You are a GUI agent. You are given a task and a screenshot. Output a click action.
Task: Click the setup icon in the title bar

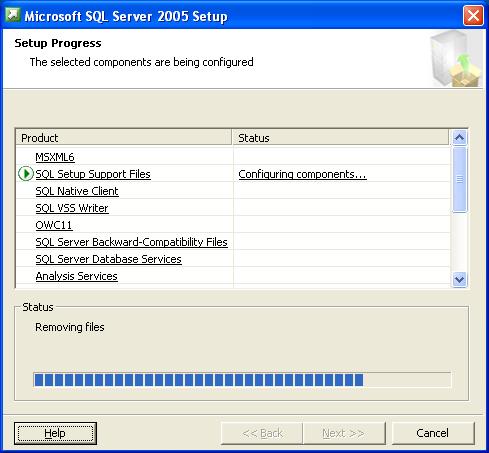pos(13,15)
